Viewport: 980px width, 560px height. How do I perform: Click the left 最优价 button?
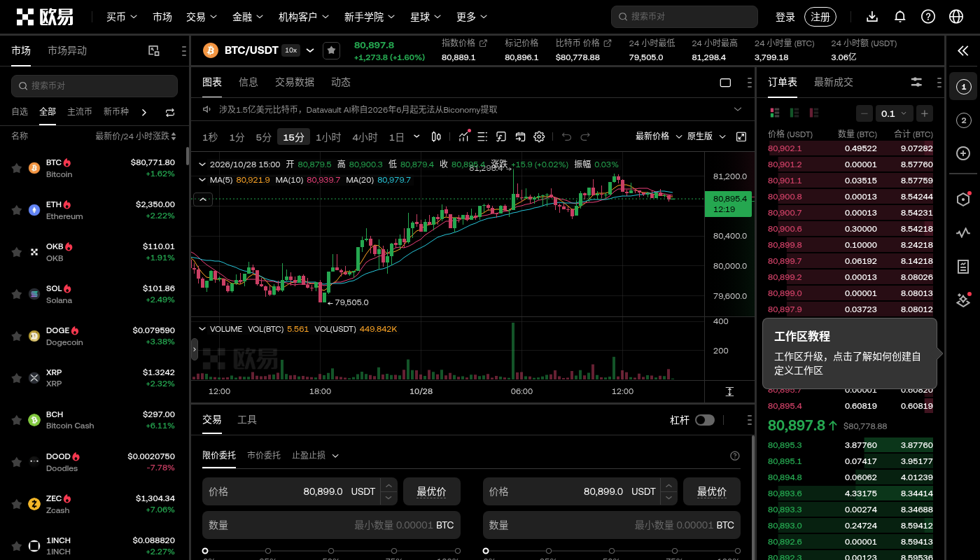(x=432, y=491)
